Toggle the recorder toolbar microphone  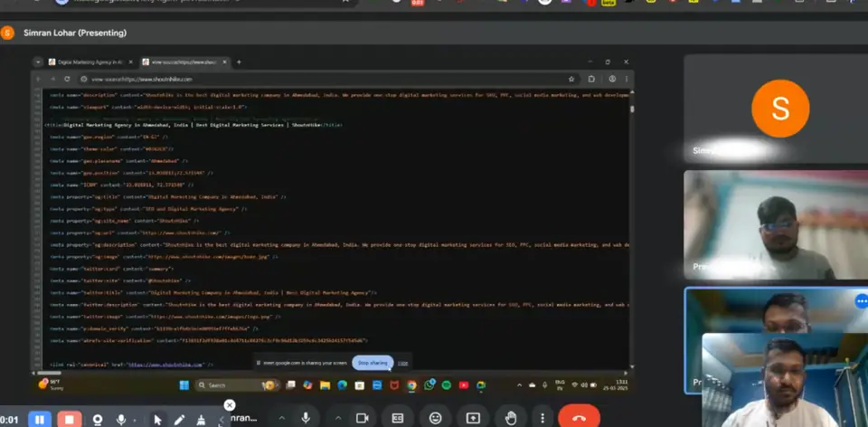tap(120, 419)
